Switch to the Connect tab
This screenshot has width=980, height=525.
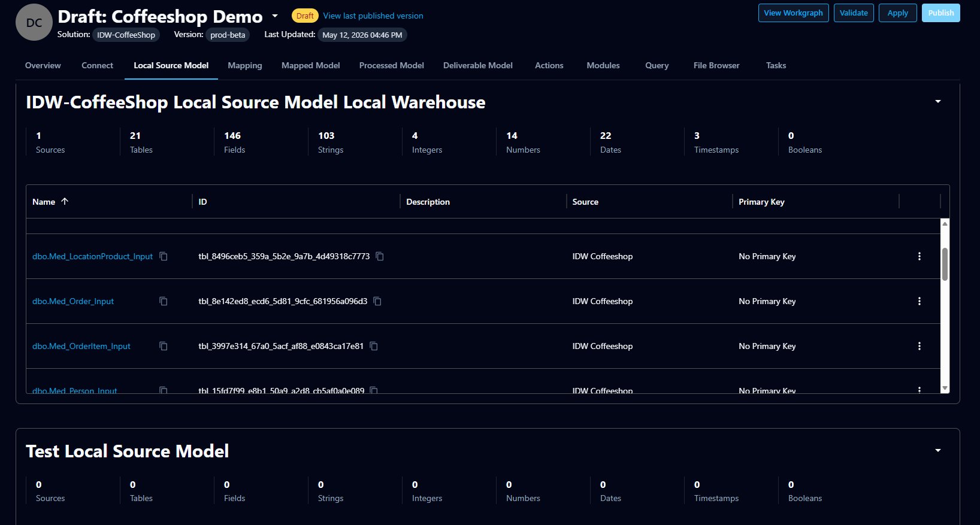(x=97, y=65)
